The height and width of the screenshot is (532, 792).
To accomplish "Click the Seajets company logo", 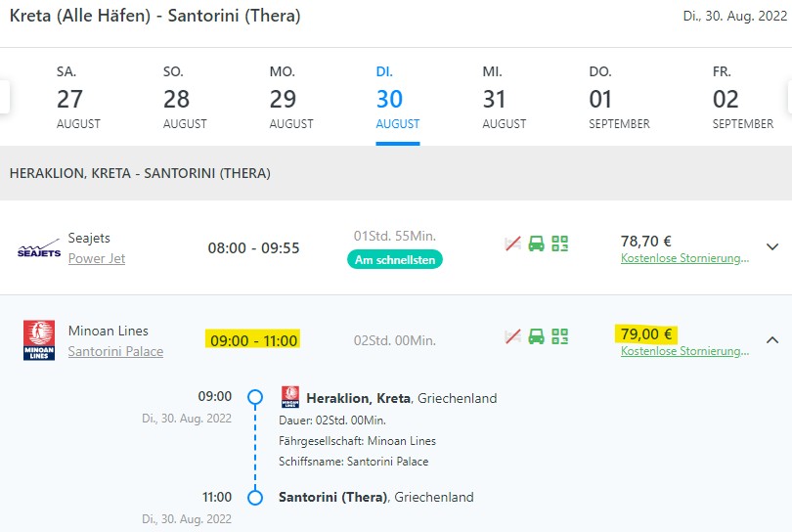I will click(39, 249).
